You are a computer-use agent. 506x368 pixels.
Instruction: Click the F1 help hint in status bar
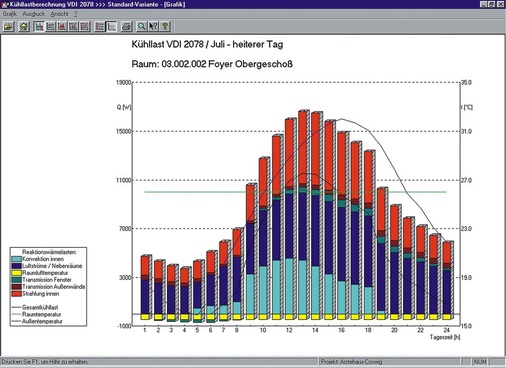click(45, 362)
